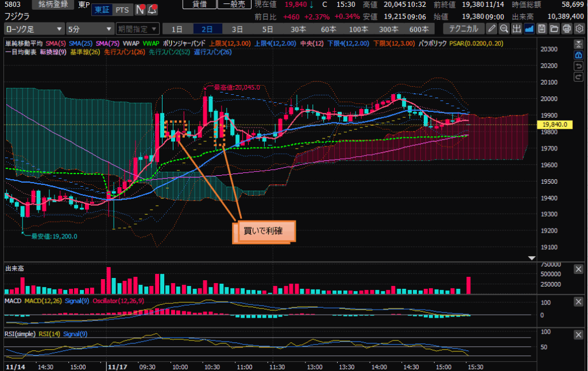The height and width of the screenshot is (371, 588).
Task: Click the alert bell icon
Action: click(x=152, y=10)
